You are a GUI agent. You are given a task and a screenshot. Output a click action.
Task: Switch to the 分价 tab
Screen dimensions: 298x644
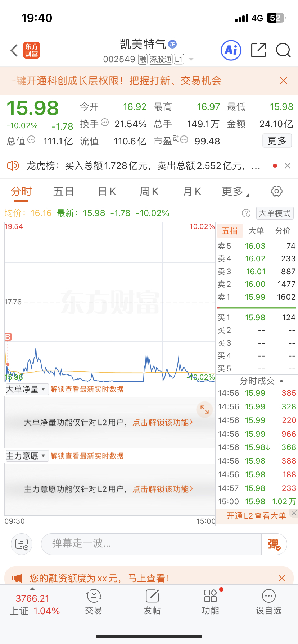283,231
